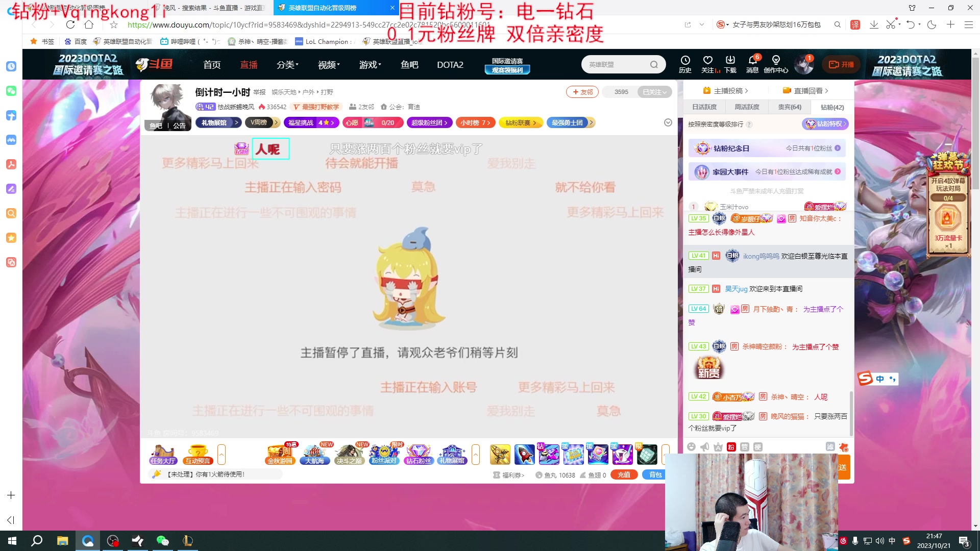Open the 历史 history clock icon
The image size is (980, 551).
click(x=685, y=64)
